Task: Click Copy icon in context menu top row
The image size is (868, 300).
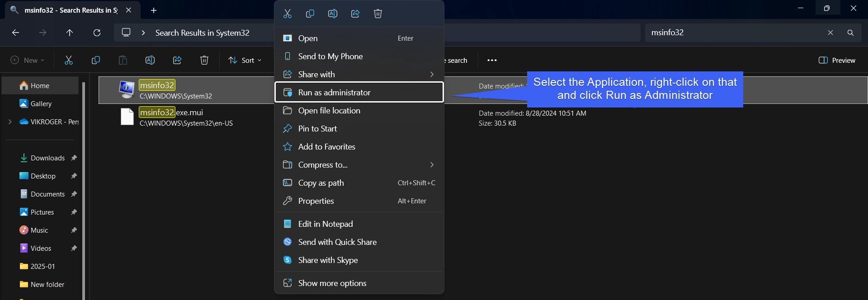Action: 310,14
